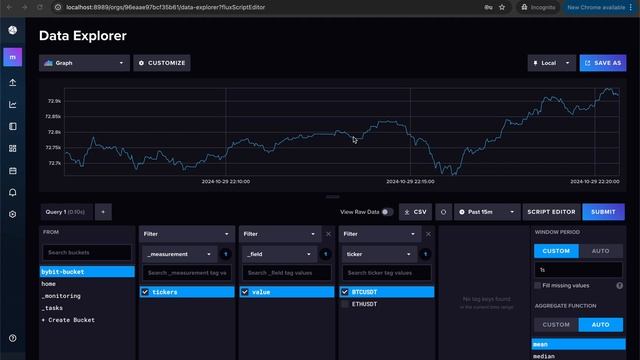Select the _monitoring bucket
This screenshot has height=360, width=640.
coord(87,296)
